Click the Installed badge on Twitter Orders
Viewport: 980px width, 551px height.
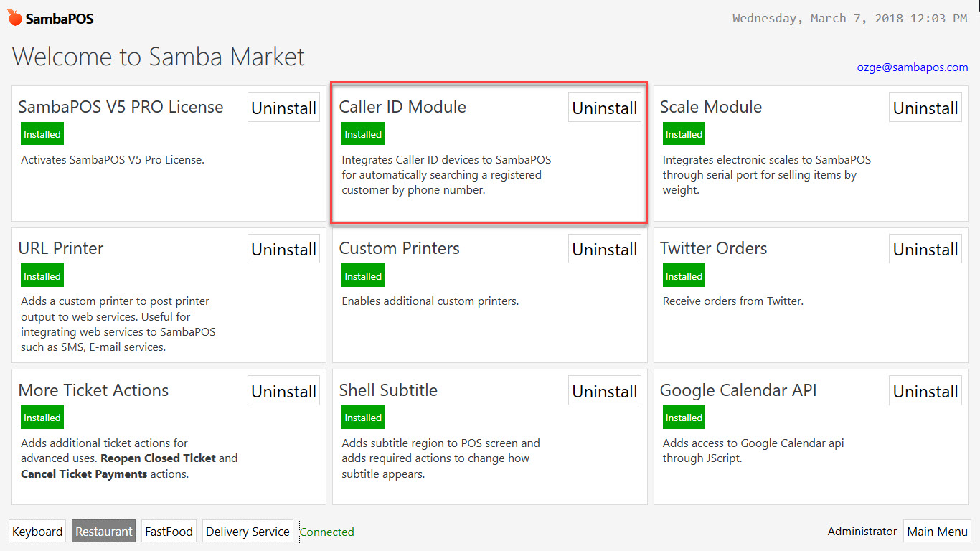tap(684, 275)
